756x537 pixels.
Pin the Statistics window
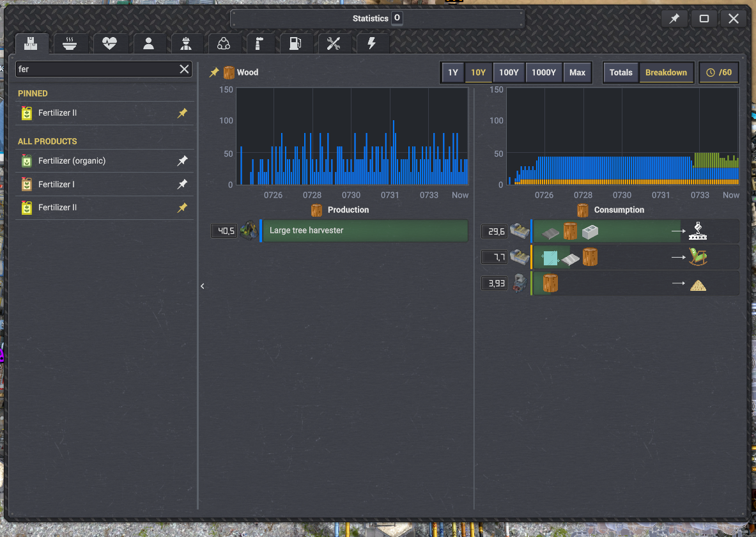click(674, 19)
